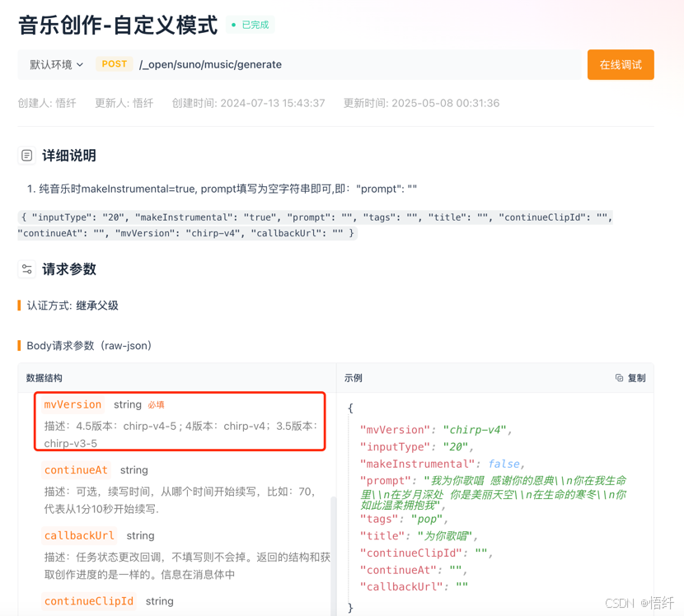This screenshot has width=684, height=616.
Task: Click the "mvVersion": "chirp-v4" example line
Action: pos(436,430)
